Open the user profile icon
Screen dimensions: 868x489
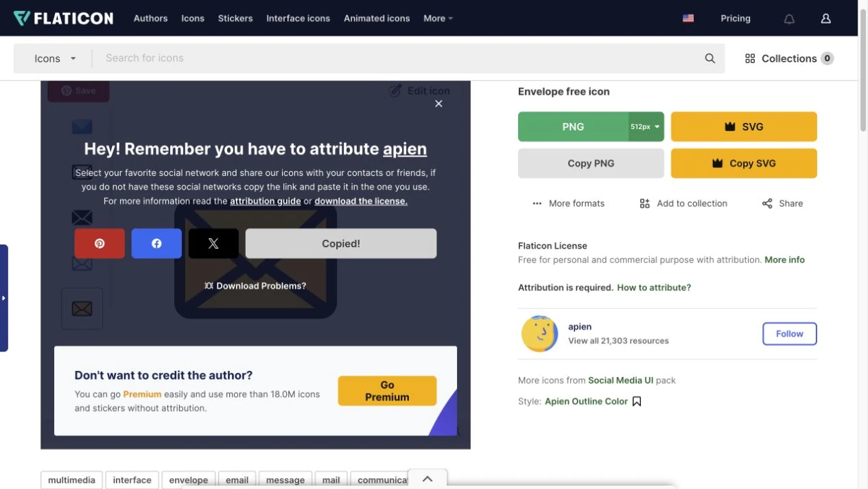coord(826,19)
